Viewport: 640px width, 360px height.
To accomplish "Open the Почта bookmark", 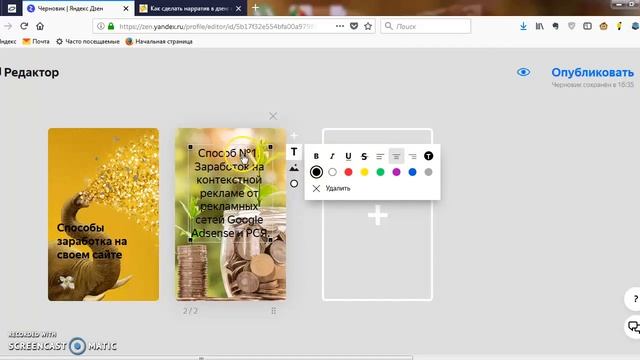I will tap(36, 41).
